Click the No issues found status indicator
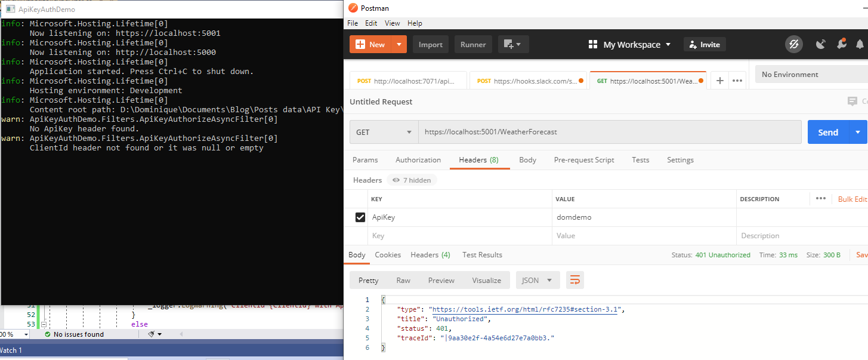 tap(73, 334)
